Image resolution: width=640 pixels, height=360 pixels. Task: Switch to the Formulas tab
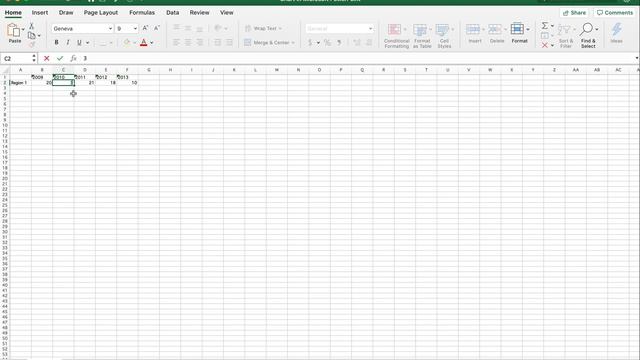142,13
